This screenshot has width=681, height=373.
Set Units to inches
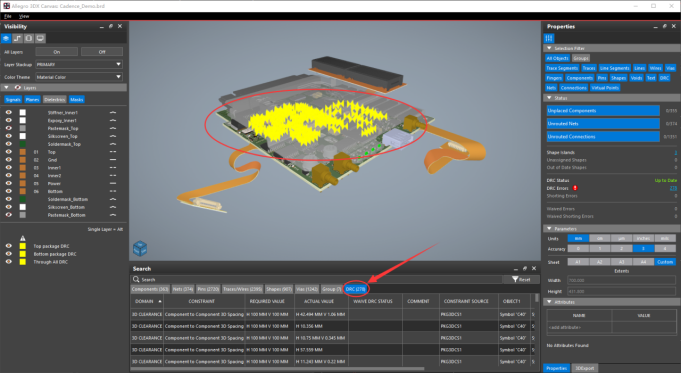643,238
